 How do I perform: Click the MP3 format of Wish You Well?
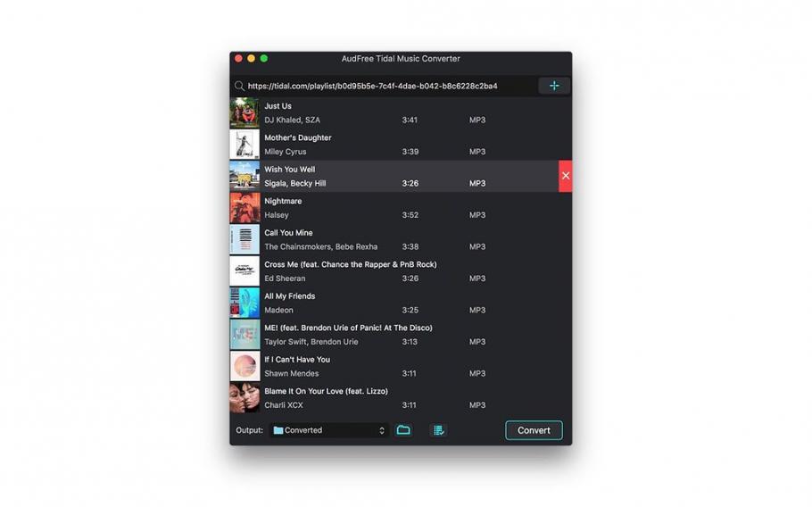tap(477, 183)
